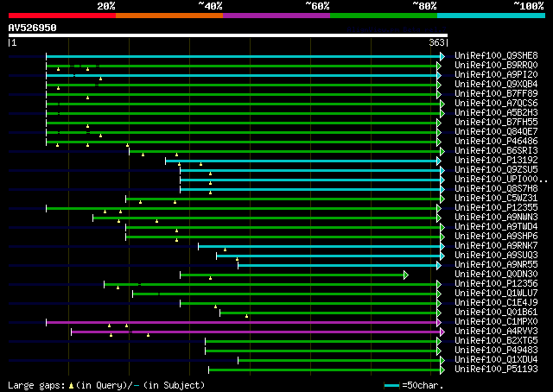
Task: Click the UniRef100_A9NWN3 text
Action: (x=496, y=217)
